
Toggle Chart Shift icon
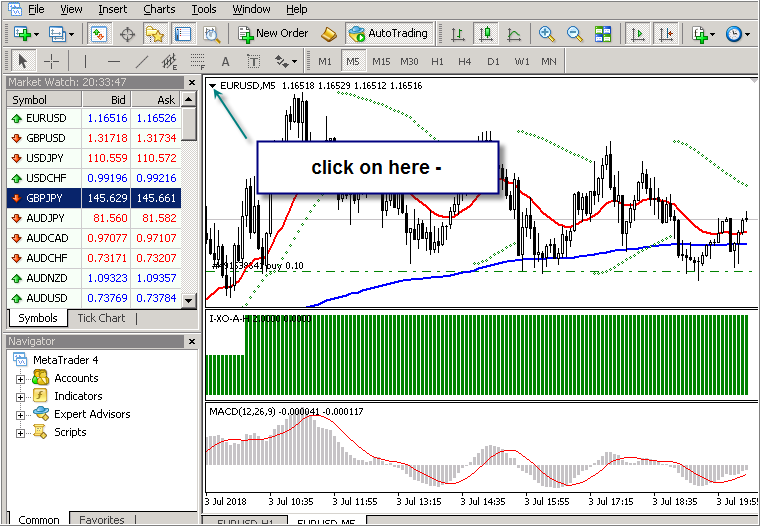(665, 34)
